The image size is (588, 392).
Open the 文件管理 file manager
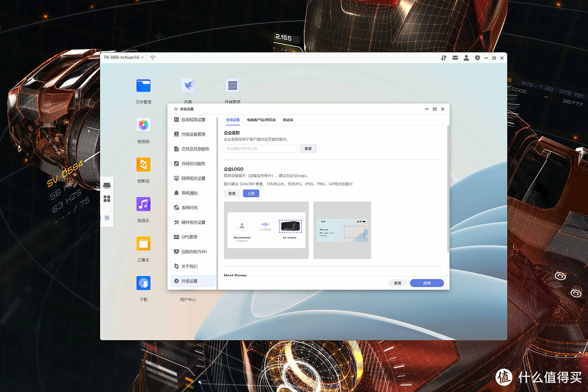pos(143,85)
